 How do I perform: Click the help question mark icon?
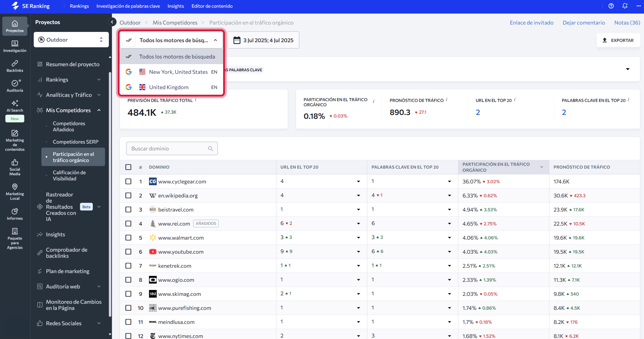tap(611, 6)
